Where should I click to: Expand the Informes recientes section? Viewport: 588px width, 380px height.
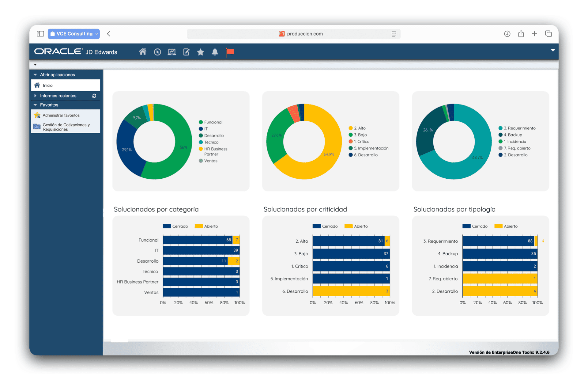click(x=36, y=96)
